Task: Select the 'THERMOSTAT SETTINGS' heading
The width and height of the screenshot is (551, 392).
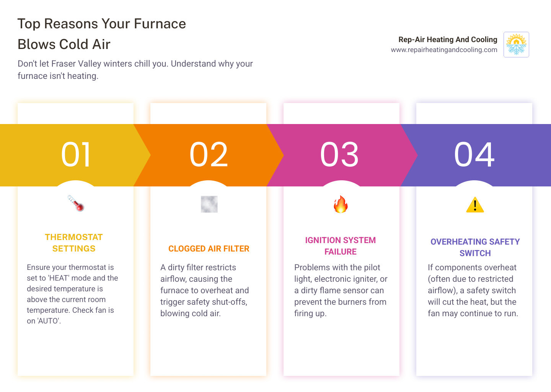Action: click(x=73, y=243)
